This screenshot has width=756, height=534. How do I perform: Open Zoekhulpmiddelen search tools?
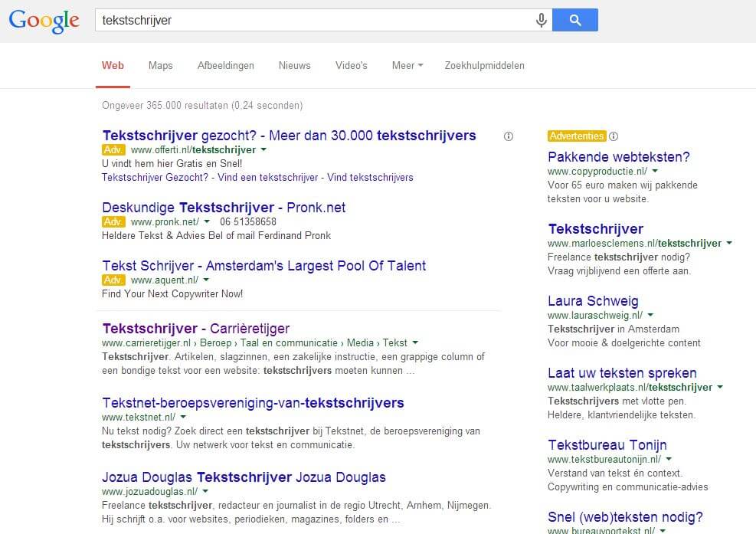tap(485, 66)
